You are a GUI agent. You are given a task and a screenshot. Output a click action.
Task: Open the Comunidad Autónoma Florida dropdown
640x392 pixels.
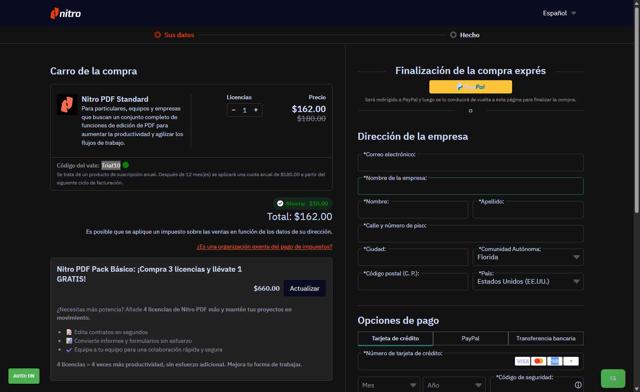pos(528,257)
